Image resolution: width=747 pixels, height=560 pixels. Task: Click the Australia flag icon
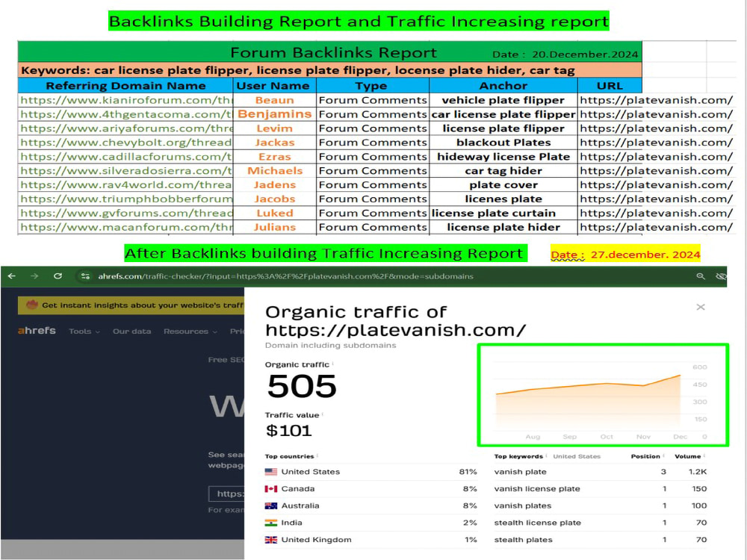271,505
